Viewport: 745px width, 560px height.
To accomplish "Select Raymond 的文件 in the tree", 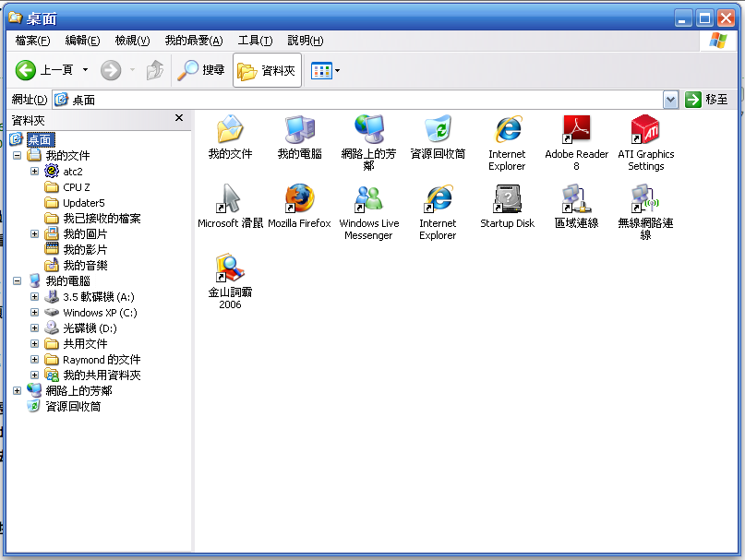I will pos(102,360).
